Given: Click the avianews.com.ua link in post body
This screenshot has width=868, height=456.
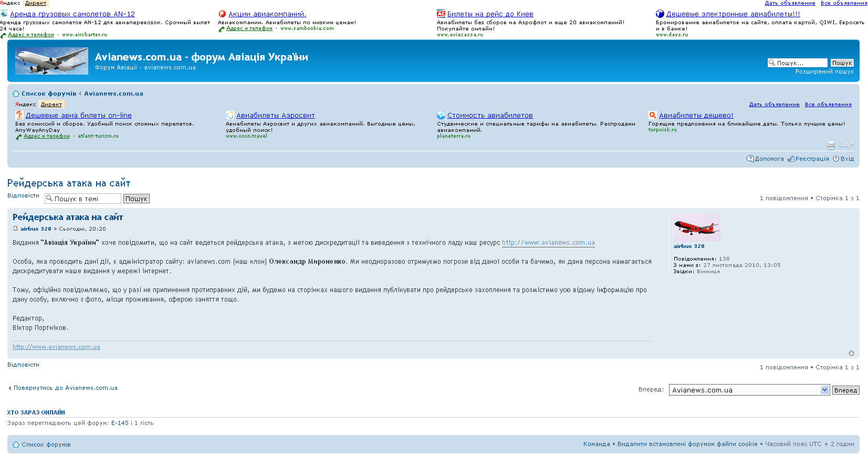Looking at the screenshot, I should tap(548, 243).
